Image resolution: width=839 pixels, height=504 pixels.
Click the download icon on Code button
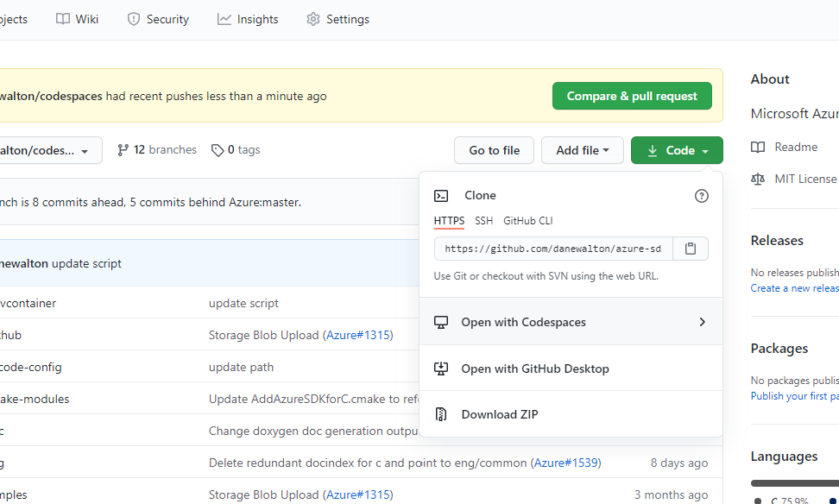(653, 151)
